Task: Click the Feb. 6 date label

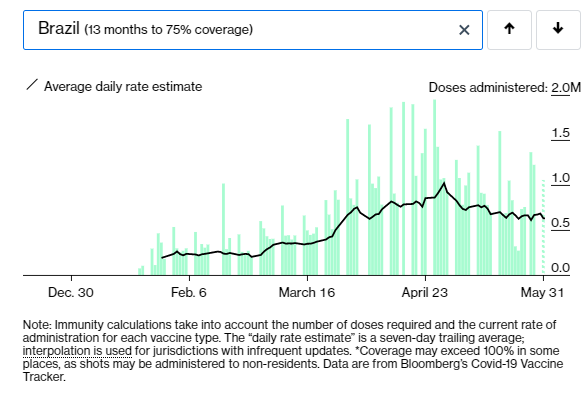Action: tap(189, 292)
